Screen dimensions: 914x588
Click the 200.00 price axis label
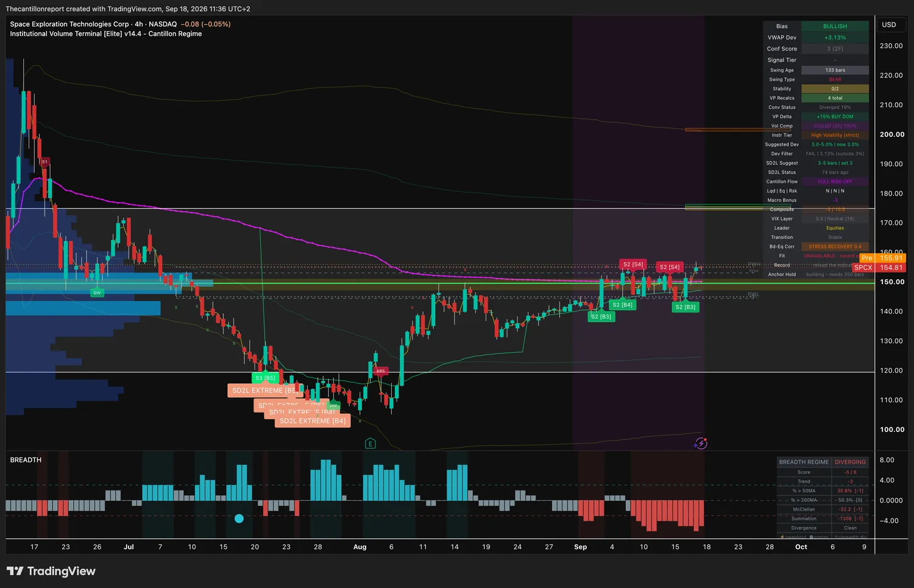(892, 135)
